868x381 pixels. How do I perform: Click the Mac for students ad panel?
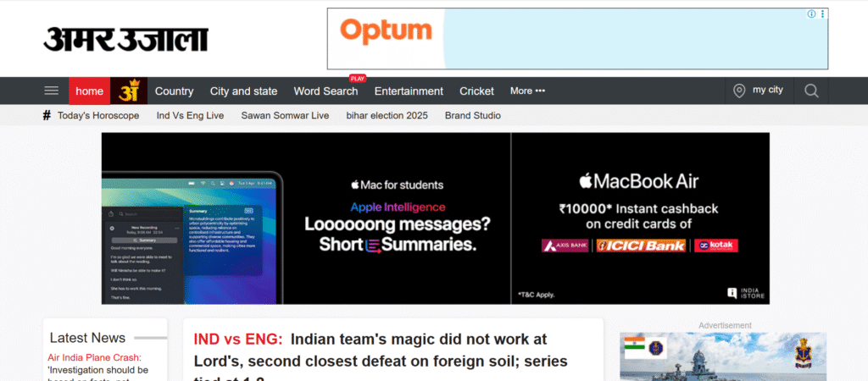(x=306, y=218)
